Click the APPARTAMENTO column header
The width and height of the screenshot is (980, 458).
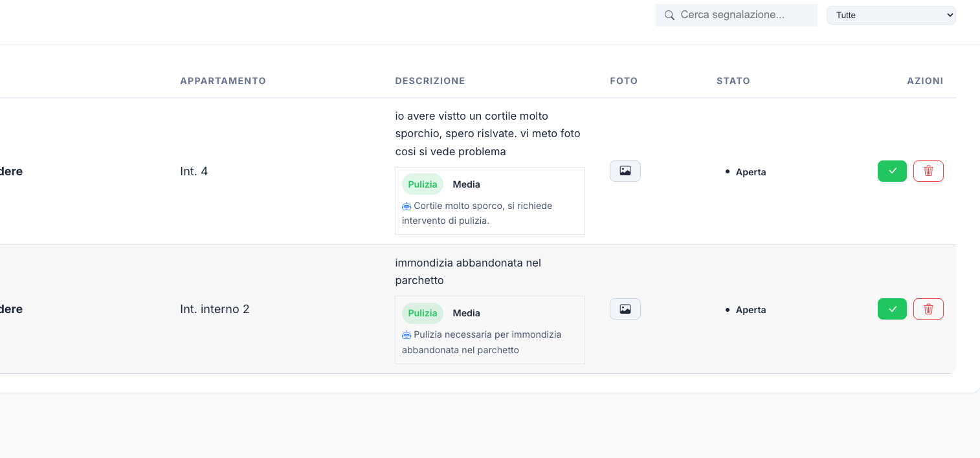coord(223,81)
